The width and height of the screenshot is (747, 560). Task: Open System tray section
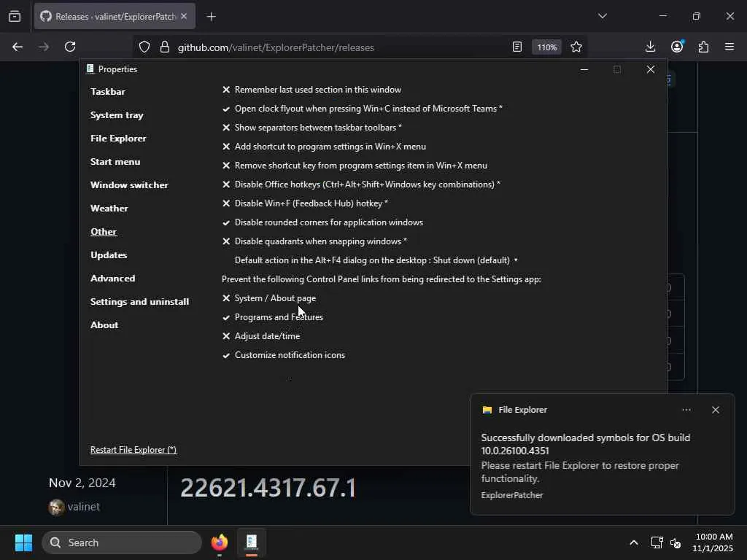tap(117, 114)
